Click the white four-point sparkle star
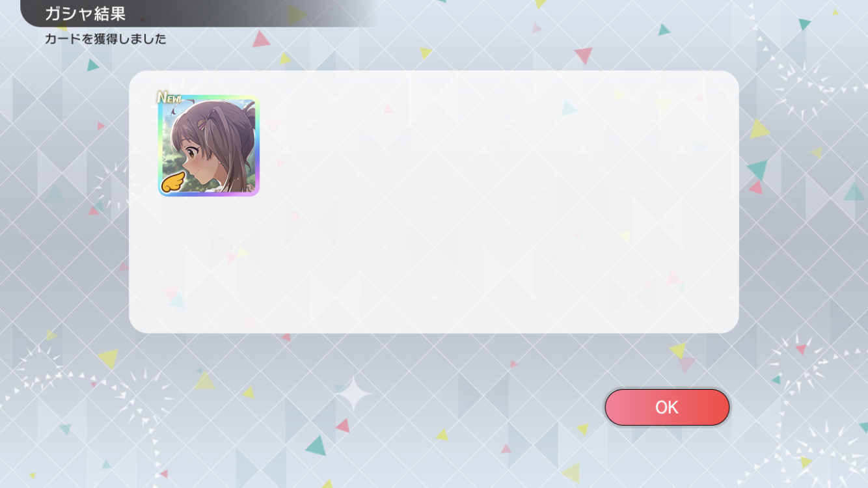Viewport: 868px width, 488px height. click(x=353, y=394)
